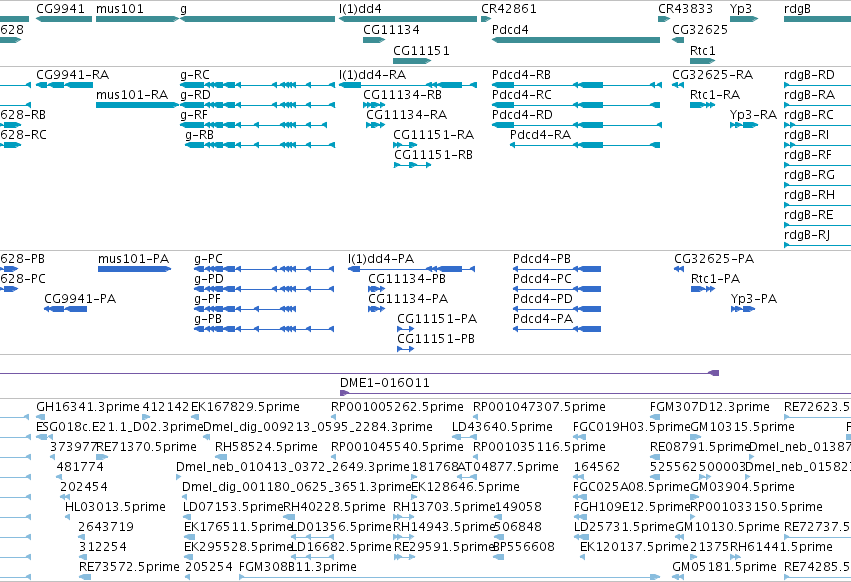Screen dimensions: 851x582
Task: Select protein CG11151-PB
Action: tap(405, 349)
